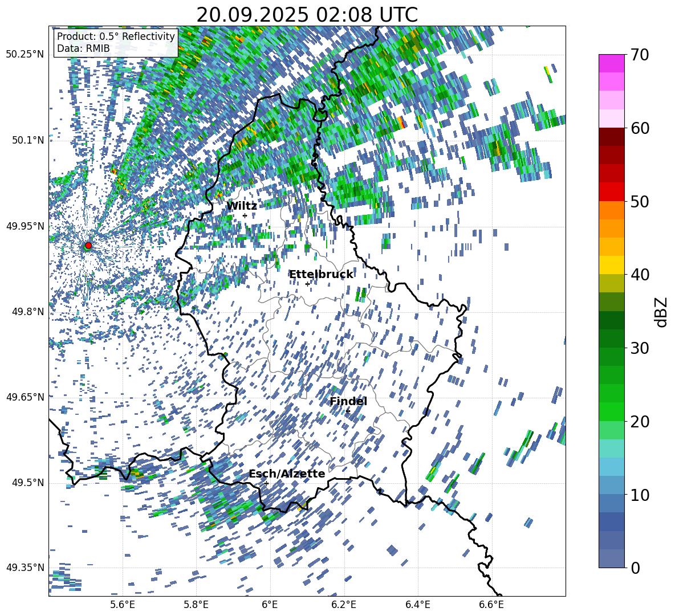675x616 pixels.
Task: Click the Data: RMIB text
Action: 83,48
